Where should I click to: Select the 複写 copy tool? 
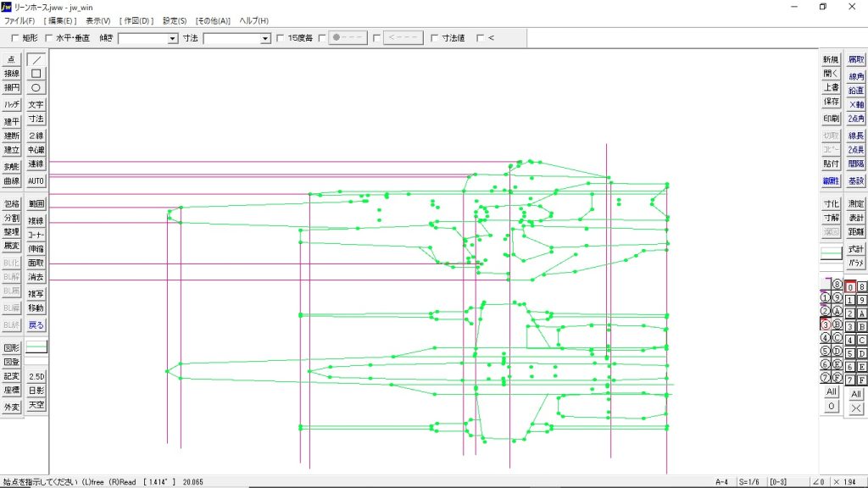36,294
